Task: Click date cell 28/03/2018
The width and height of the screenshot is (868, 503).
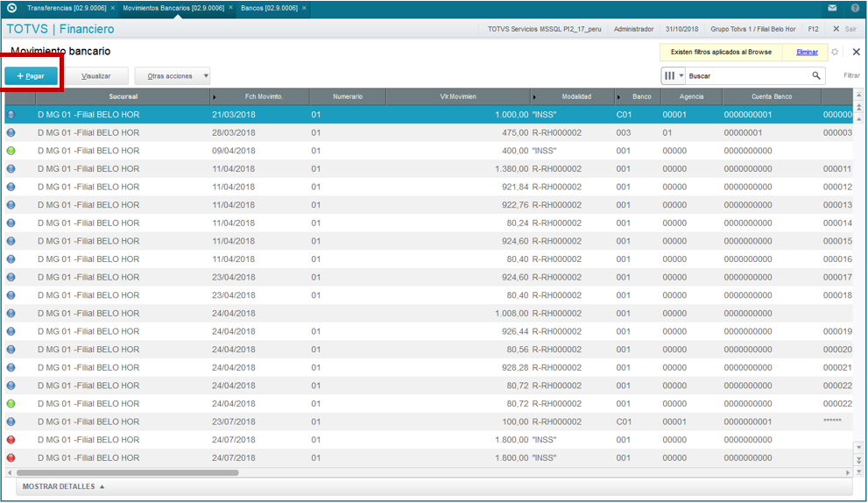Action: (234, 133)
